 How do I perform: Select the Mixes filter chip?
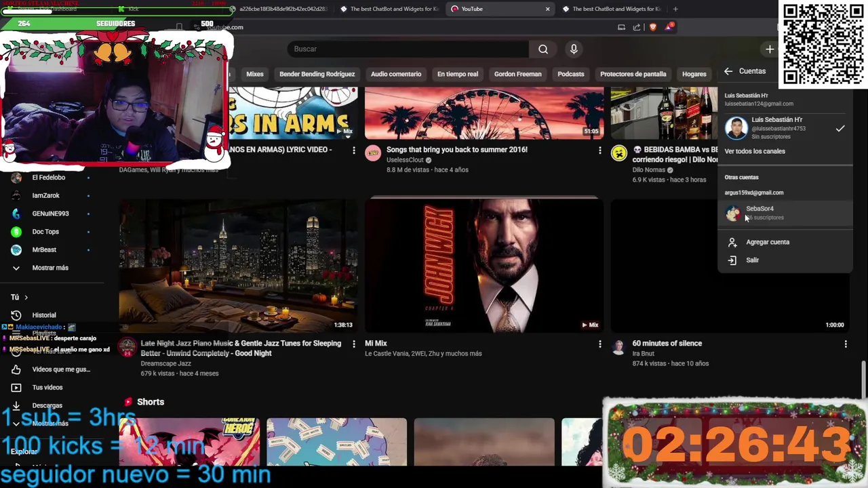click(x=255, y=74)
